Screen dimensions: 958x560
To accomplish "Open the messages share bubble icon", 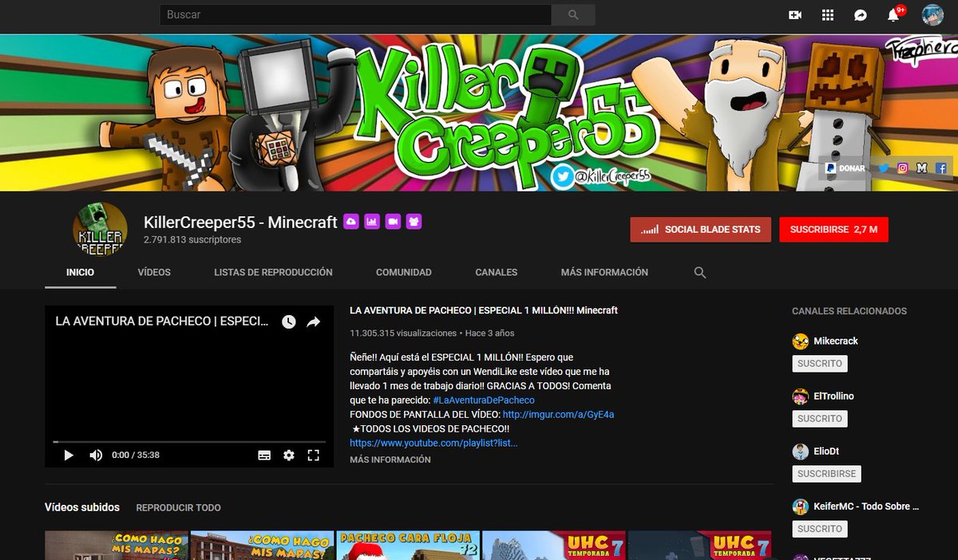I will pyautogui.click(x=861, y=14).
